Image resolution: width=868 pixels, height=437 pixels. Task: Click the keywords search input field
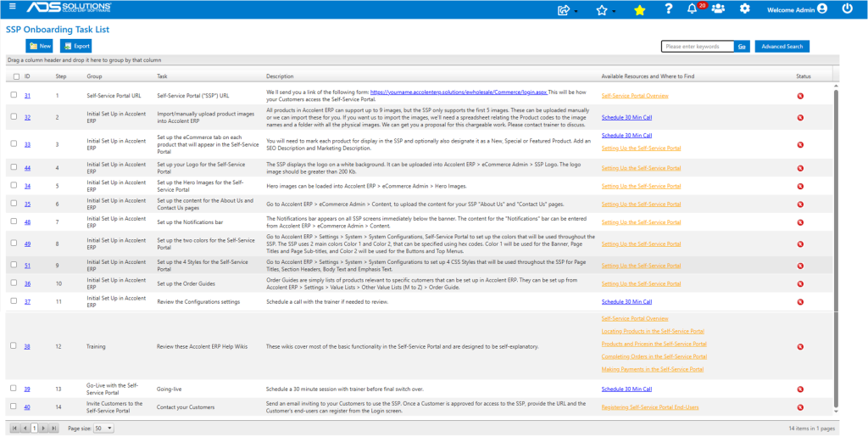point(698,47)
